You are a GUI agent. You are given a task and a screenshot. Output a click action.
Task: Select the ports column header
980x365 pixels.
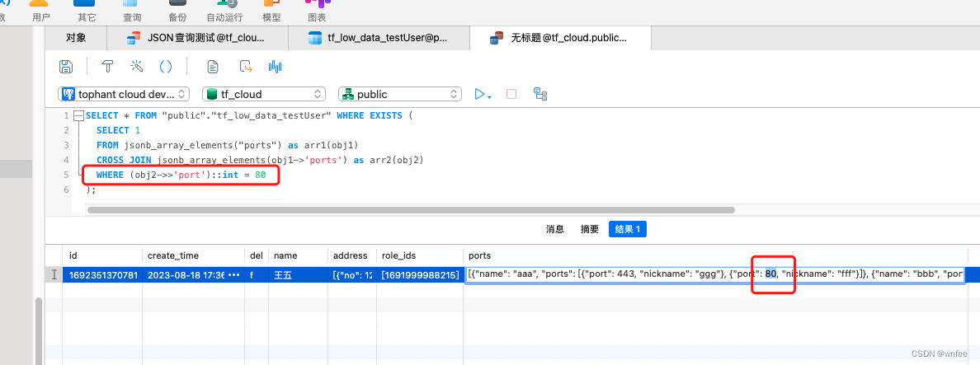point(716,255)
